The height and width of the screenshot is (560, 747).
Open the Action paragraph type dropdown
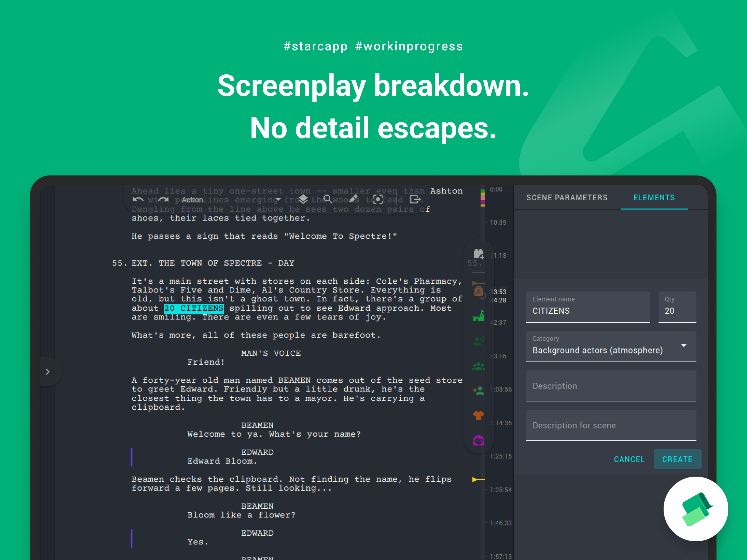coord(231,199)
